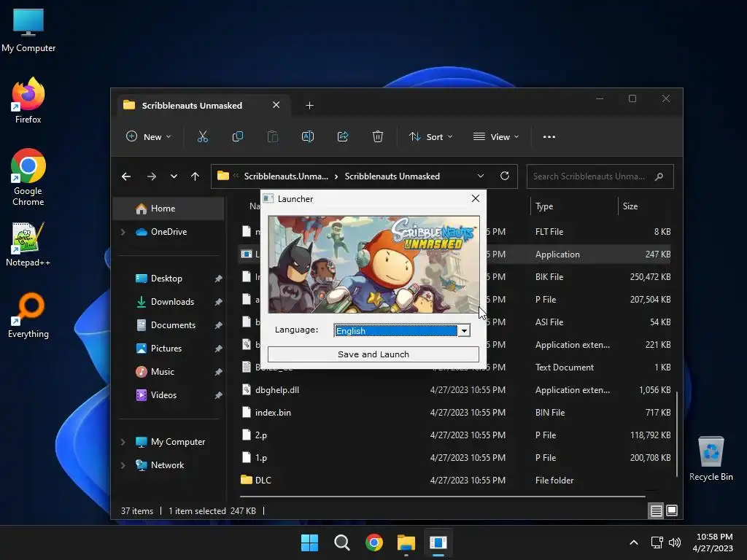Open My Computer desktop icon
747x560 pixels.
pyautogui.click(x=28, y=30)
